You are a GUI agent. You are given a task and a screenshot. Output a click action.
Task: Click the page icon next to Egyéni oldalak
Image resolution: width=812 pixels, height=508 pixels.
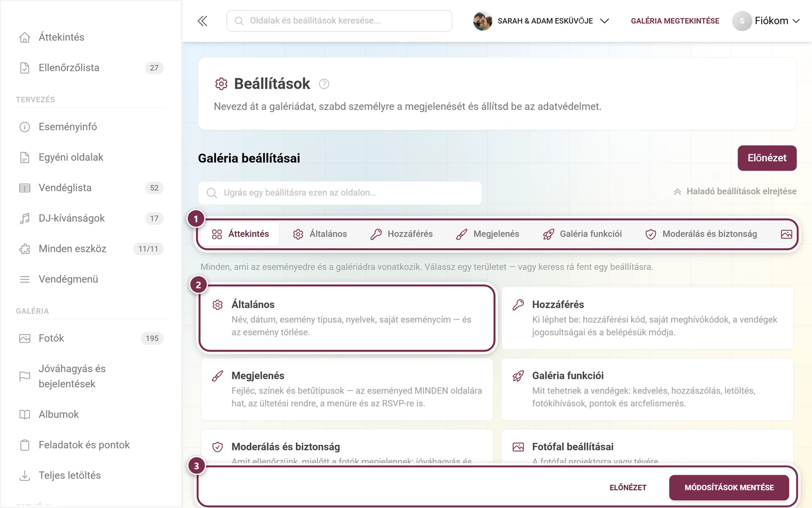[x=25, y=157]
